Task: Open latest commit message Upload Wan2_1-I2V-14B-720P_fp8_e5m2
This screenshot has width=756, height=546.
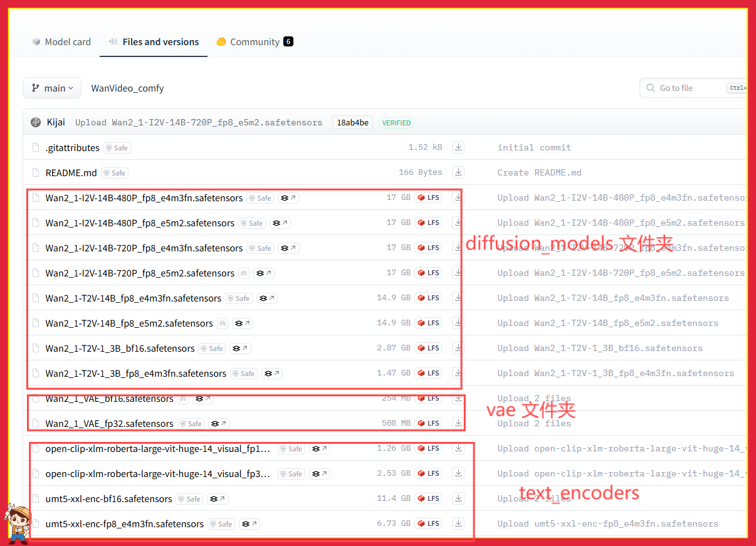Action: (198, 123)
